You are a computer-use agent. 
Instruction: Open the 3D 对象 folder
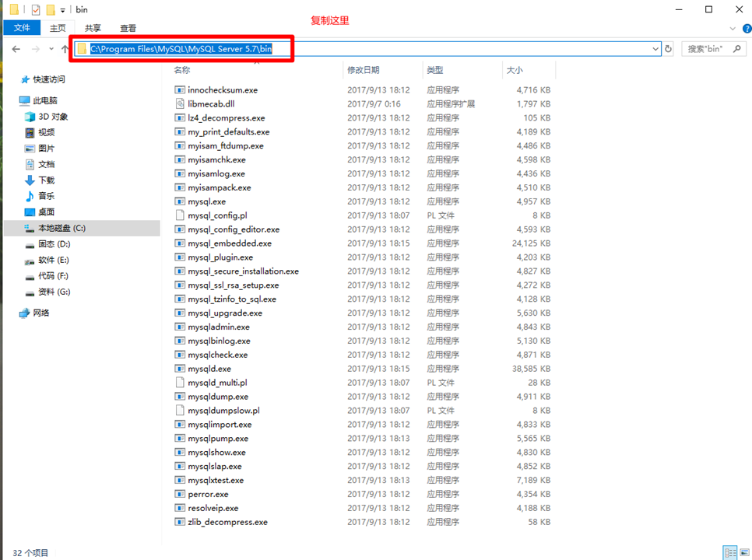click(47, 117)
